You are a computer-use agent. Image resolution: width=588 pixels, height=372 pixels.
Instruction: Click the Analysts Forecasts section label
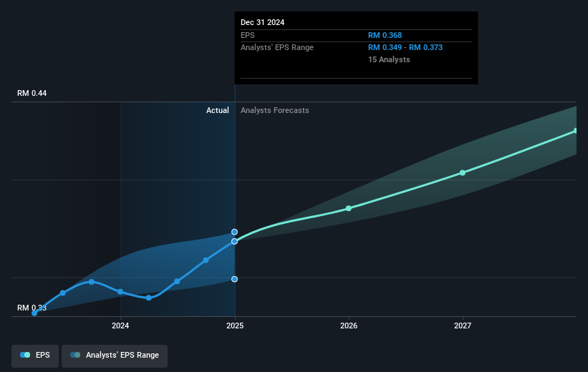click(x=275, y=110)
